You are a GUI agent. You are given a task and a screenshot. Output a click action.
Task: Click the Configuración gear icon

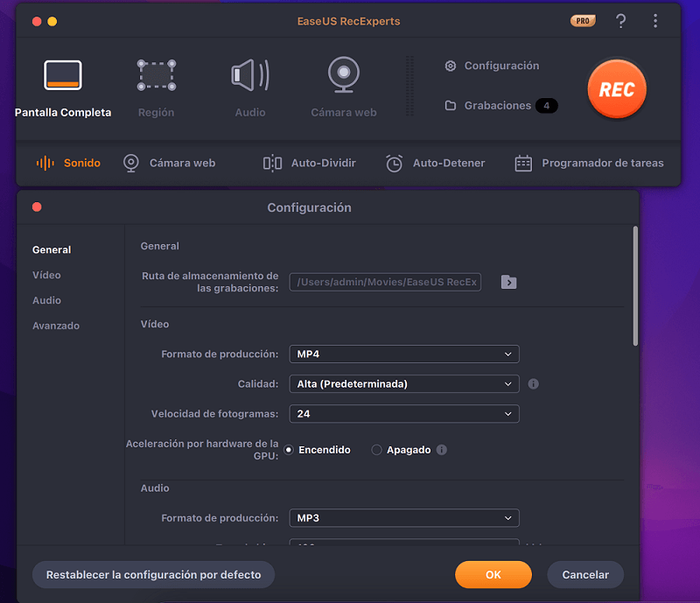451,67
